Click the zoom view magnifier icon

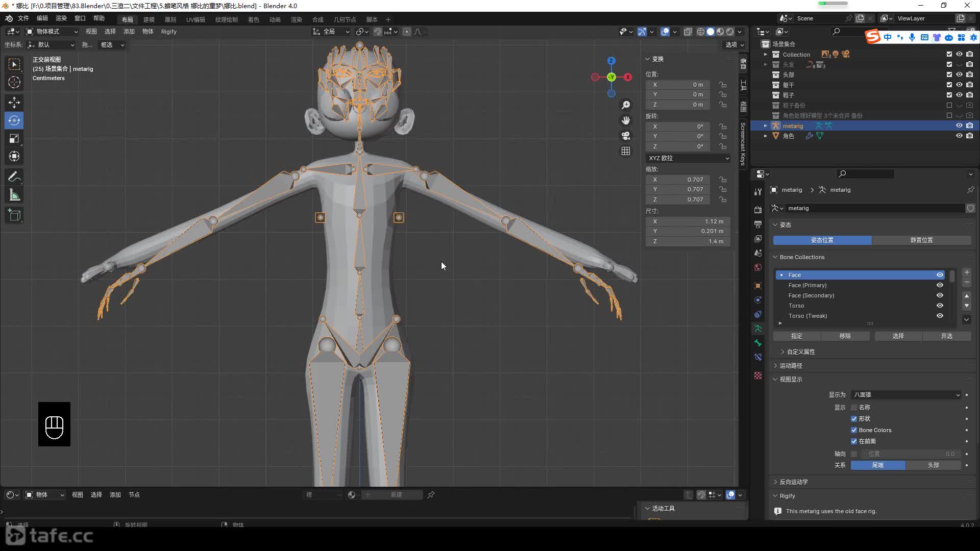[x=626, y=105]
